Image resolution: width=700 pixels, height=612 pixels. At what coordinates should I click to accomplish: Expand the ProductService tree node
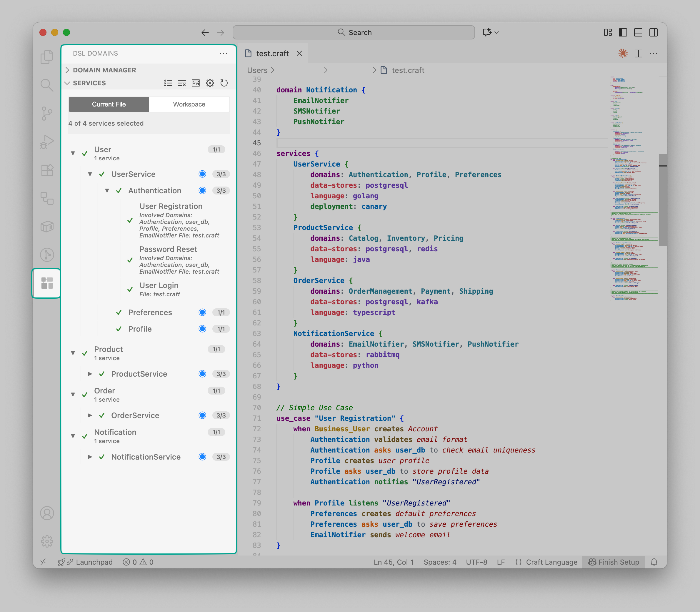pyautogui.click(x=90, y=374)
